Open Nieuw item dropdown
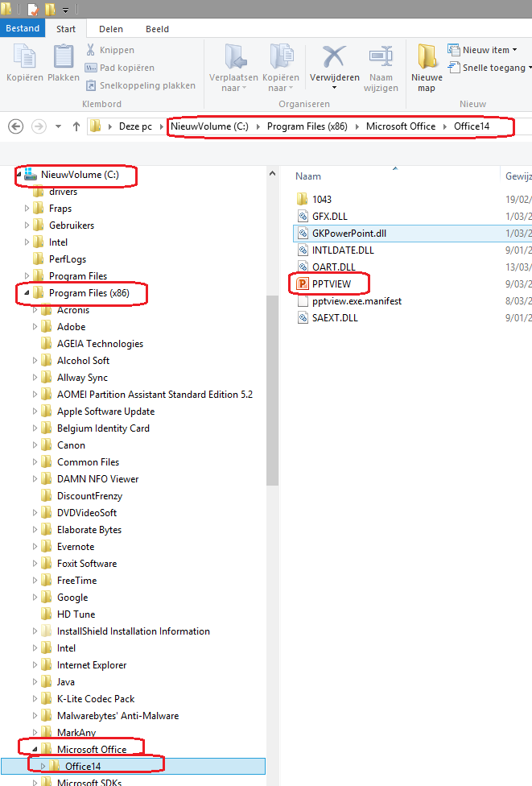The height and width of the screenshot is (786, 532). (482, 50)
